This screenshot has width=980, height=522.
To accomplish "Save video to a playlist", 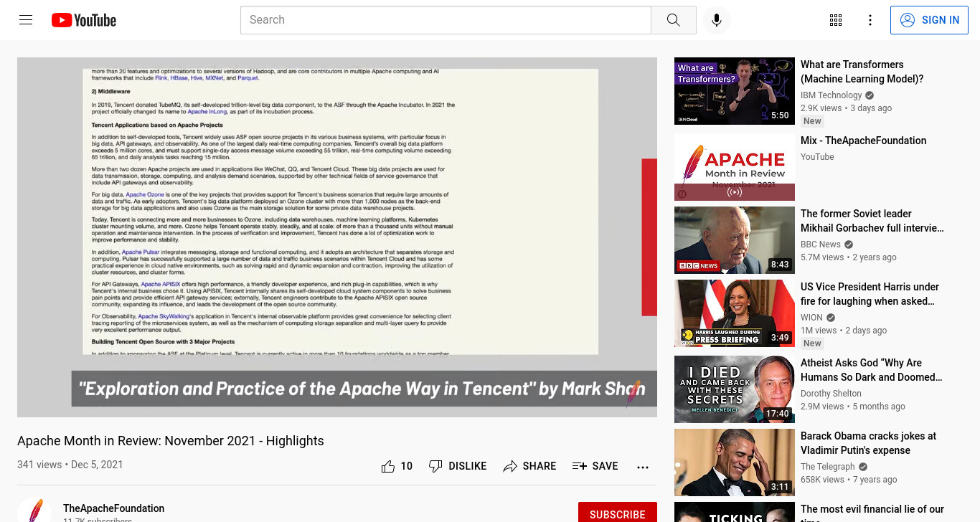I will (595, 466).
